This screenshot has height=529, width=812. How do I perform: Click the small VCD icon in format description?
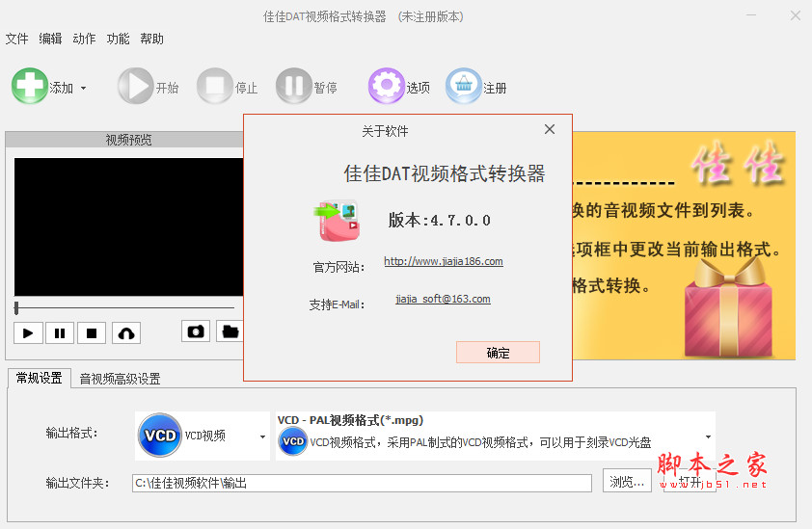pyautogui.click(x=293, y=442)
